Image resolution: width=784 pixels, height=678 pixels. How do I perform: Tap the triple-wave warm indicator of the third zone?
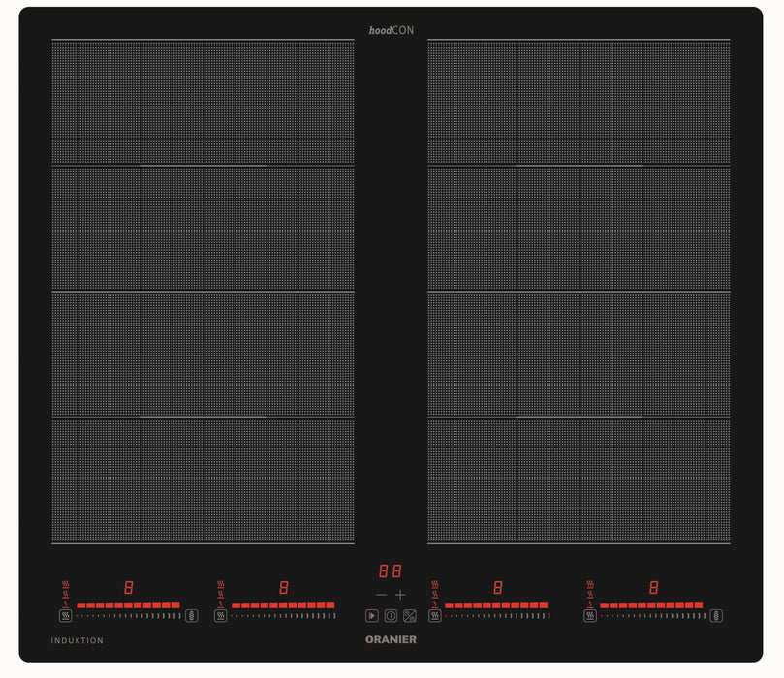435,584
